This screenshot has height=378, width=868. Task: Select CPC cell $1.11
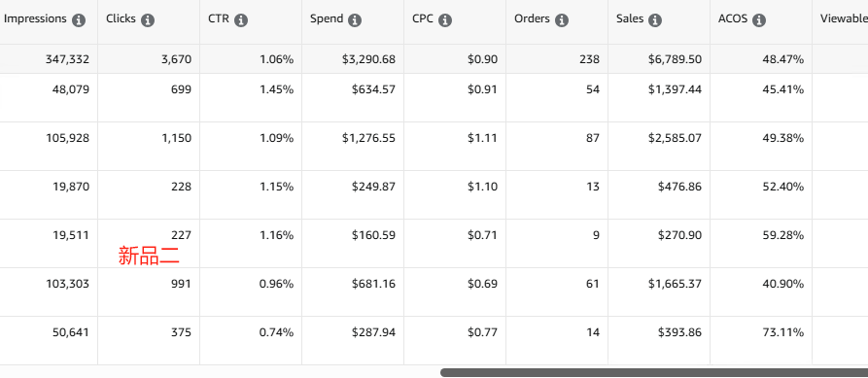pyautogui.click(x=482, y=138)
